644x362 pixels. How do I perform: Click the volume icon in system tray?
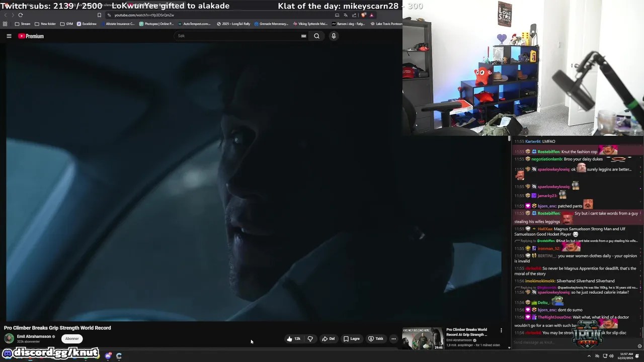611,356
